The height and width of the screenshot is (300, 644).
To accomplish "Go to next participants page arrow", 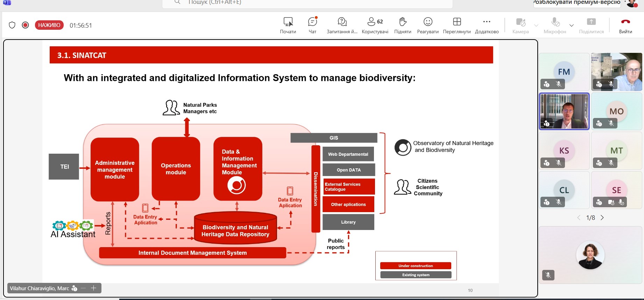I will pyautogui.click(x=602, y=218).
